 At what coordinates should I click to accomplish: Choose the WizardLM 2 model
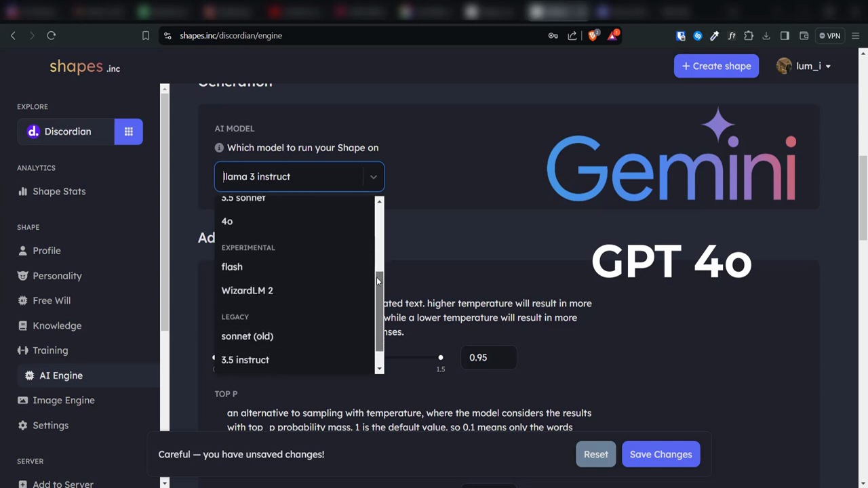[295, 291]
